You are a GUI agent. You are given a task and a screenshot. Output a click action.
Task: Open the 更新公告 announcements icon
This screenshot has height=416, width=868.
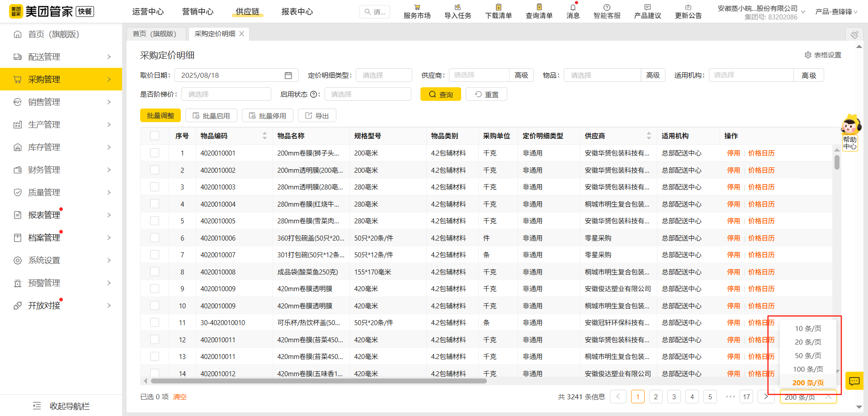pyautogui.click(x=688, y=11)
